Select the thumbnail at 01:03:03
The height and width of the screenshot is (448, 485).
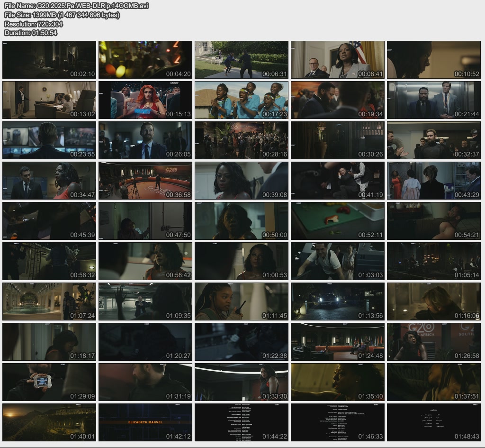pos(338,261)
